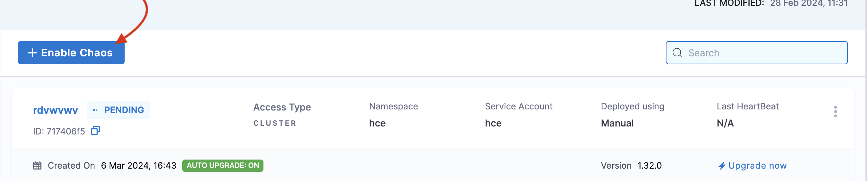The width and height of the screenshot is (868, 181).
Task: Click the AUTO UPGRADE: ON badge
Action: 223,166
